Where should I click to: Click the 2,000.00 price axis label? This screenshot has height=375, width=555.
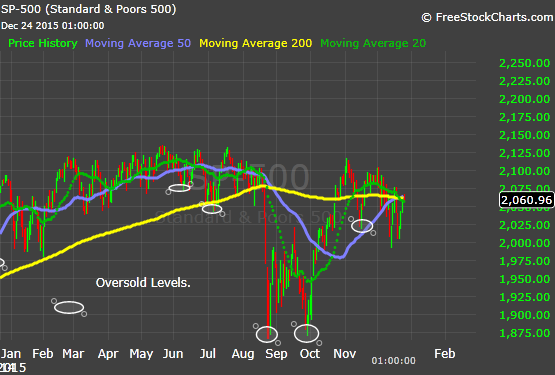click(525, 243)
